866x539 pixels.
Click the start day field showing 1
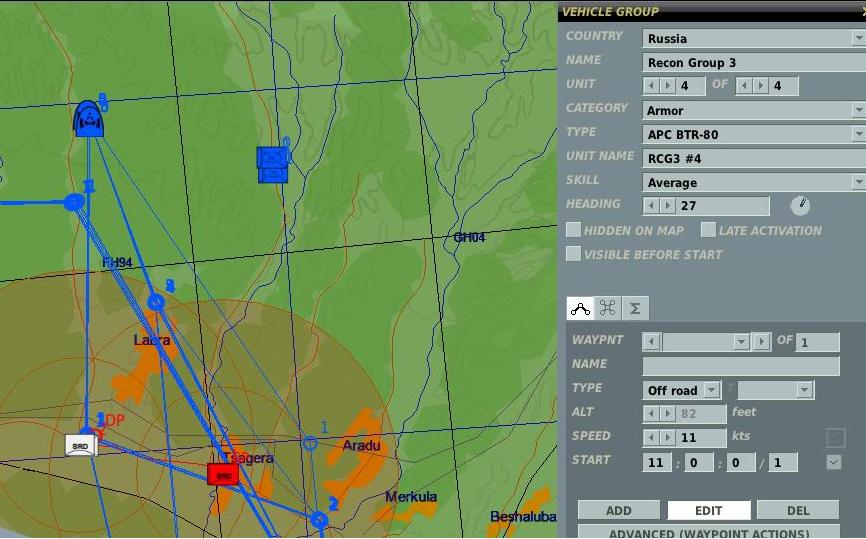click(782, 462)
